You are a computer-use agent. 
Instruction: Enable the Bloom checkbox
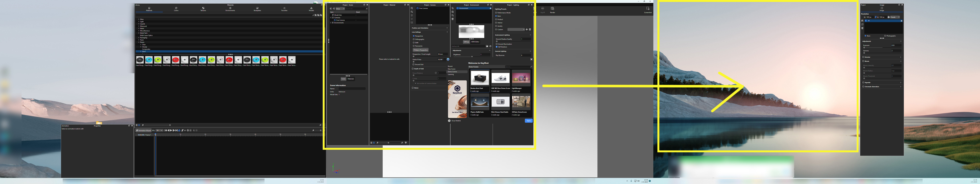click(x=863, y=61)
